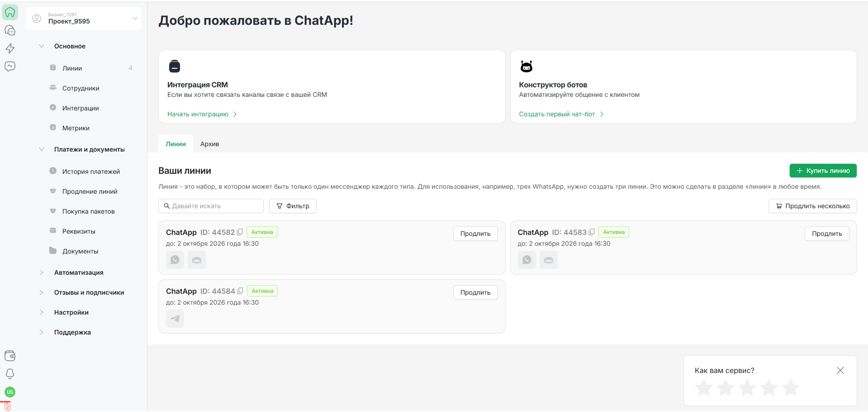The height and width of the screenshot is (412, 868).
Task: Open Сотрудники in the sidebar
Action: (x=81, y=88)
